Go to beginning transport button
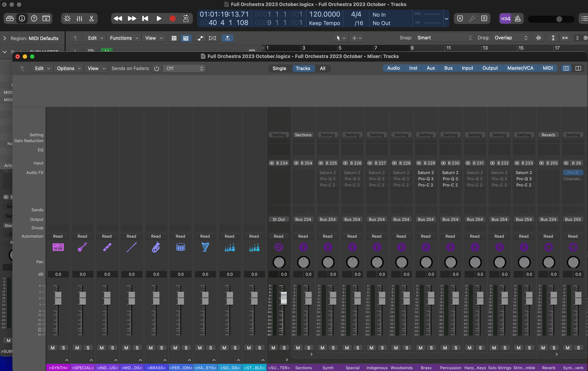This screenshot has width=588, height=371. (x=145, y=18)
